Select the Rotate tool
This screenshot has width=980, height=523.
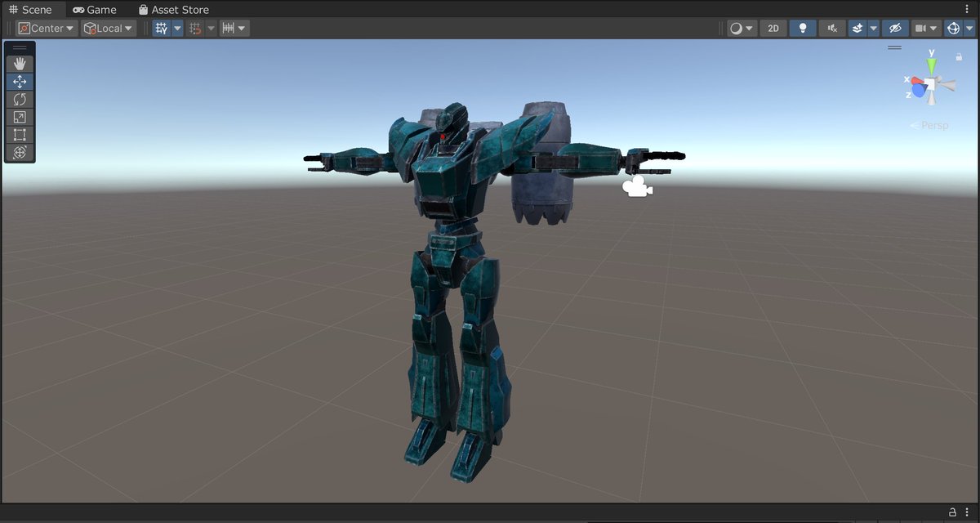pyautogui.click(x=20, y=100)
